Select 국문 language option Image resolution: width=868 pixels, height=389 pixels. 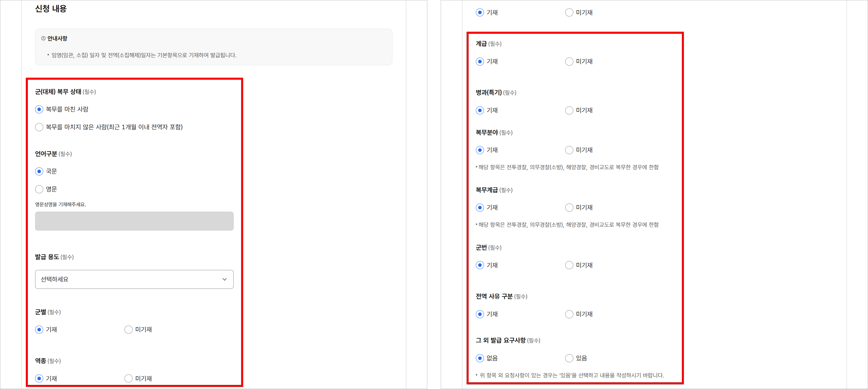pos(39,171)
